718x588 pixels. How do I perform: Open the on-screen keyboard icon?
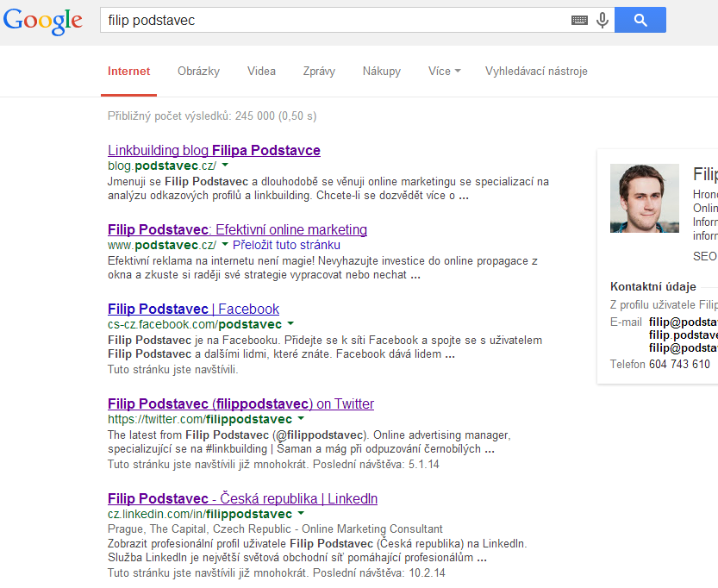click(579, 20)
